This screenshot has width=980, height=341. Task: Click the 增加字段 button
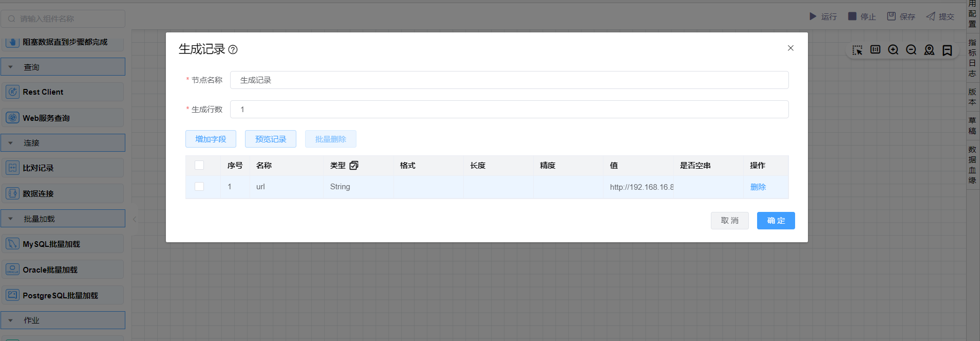click(211, 139)
